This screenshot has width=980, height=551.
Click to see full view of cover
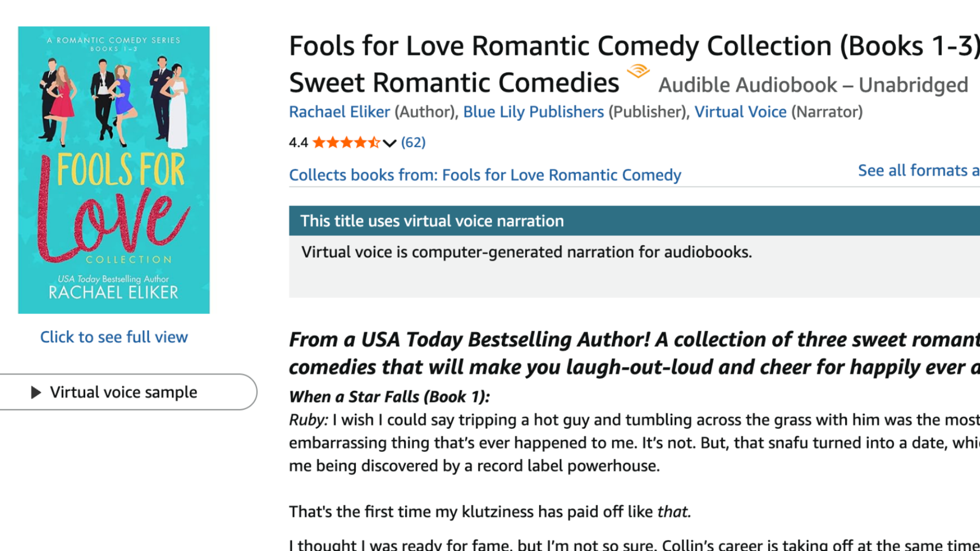[x=114, y=337]
